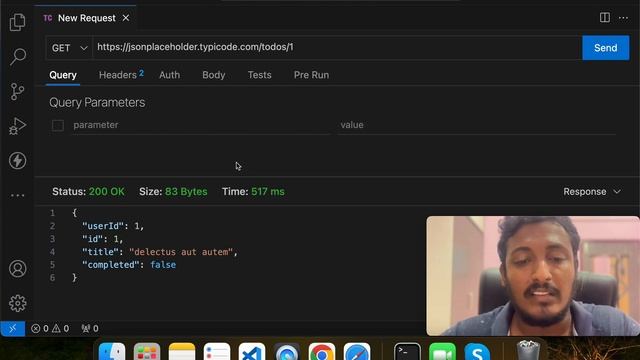Screen dimensions: 640x360
Task: Open Terminal from the dock
Action: [x=407, y=352]
